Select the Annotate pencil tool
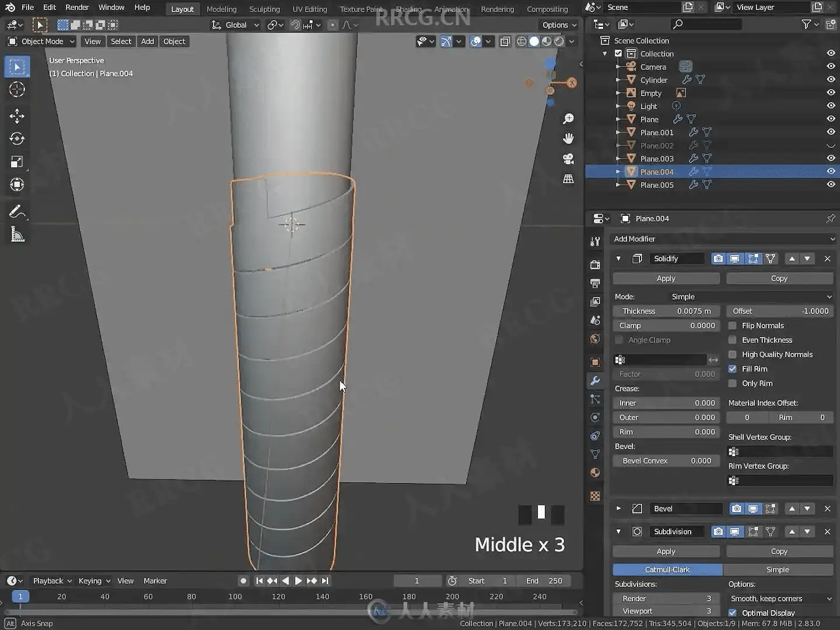Viewport: 840px width, 630px height. tap(17, 212)
